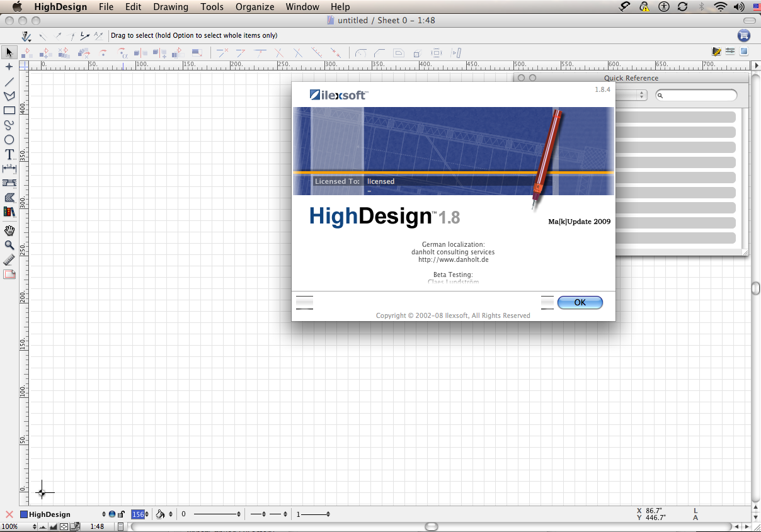Activate the Zoom magnifier tool
The width and height of the screenshot is (761, 532).
[9, 245]
